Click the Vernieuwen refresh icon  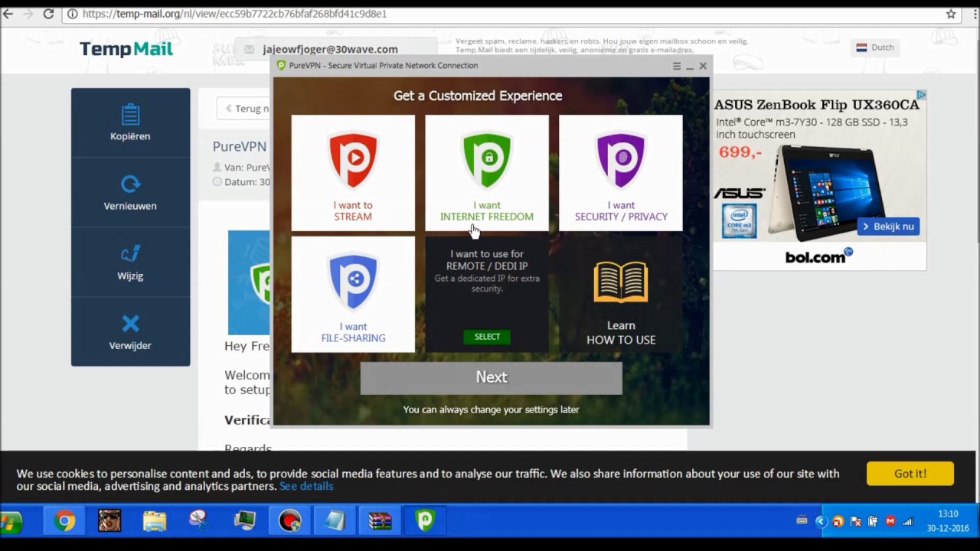[130, 184]
